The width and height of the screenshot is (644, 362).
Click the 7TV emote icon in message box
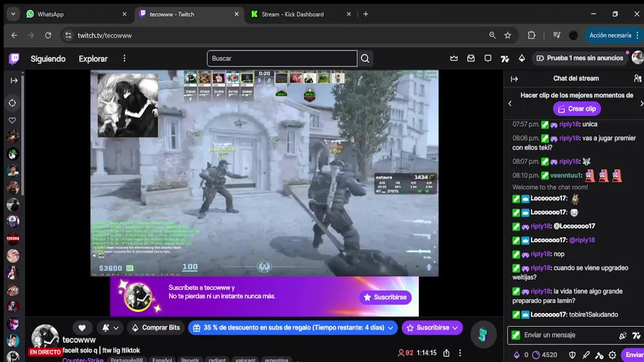[x=636, y=335]
